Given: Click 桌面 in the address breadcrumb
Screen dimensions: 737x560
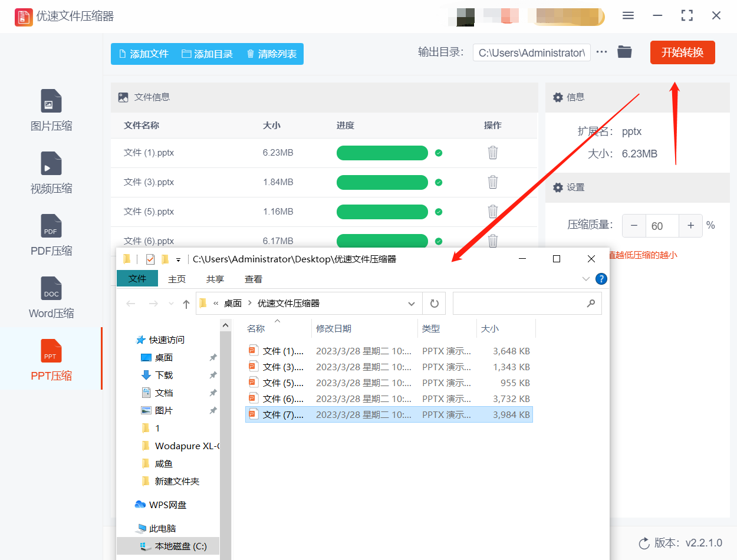Looking at the screenshot, I should (233, 304).
